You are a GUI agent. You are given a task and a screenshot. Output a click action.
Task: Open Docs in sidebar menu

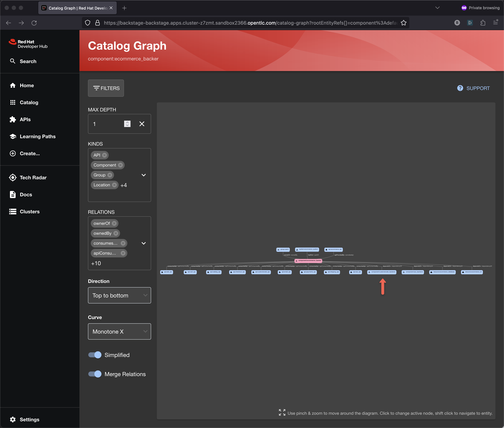(x=26, y=195)
